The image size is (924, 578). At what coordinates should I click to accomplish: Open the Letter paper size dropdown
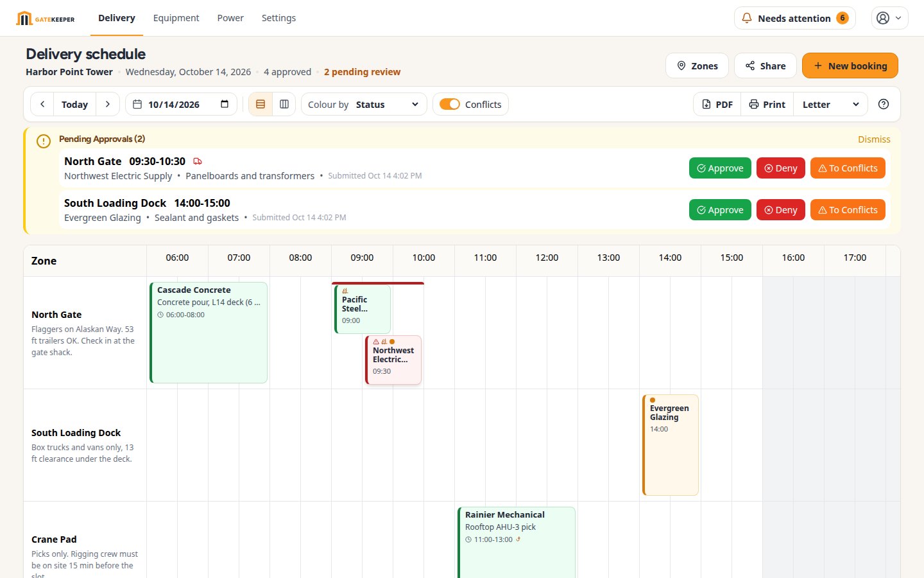point(830,104)
